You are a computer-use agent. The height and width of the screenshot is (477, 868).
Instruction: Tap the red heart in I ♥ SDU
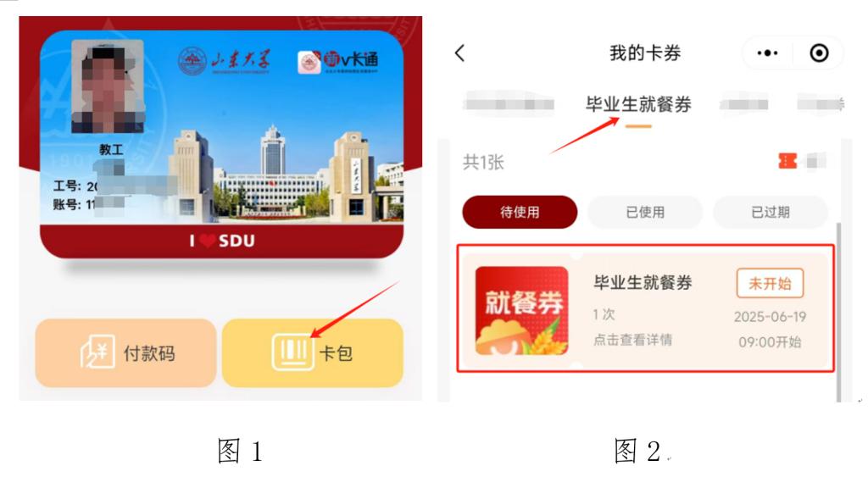[208, 241]
